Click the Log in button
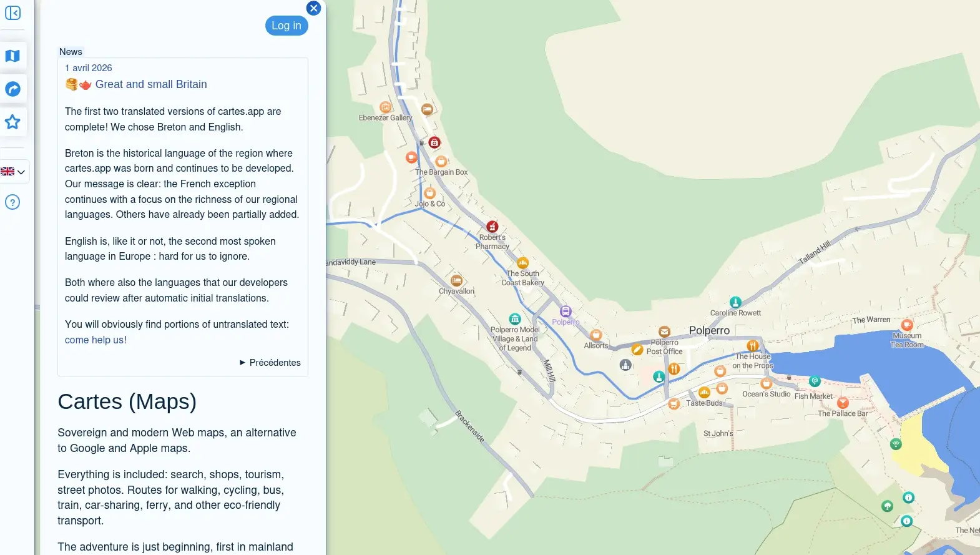This screenshot has width=980, height=555. coord(287,26)
